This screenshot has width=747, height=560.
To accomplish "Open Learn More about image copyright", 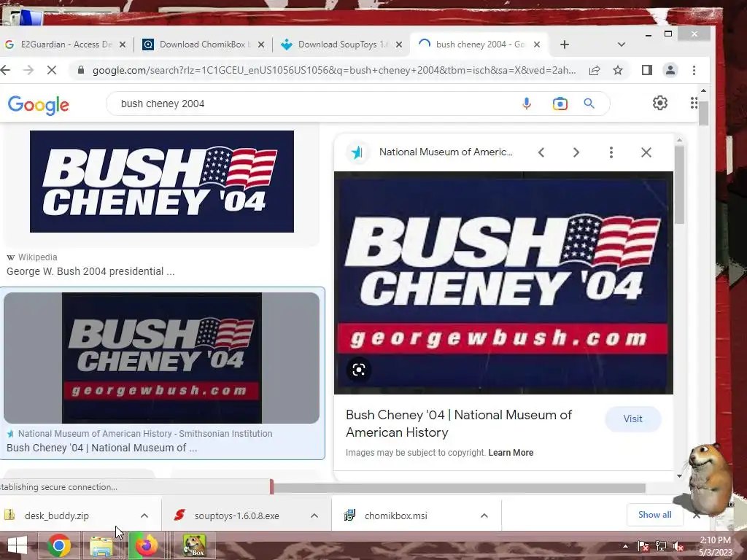I will coord(511,453).
